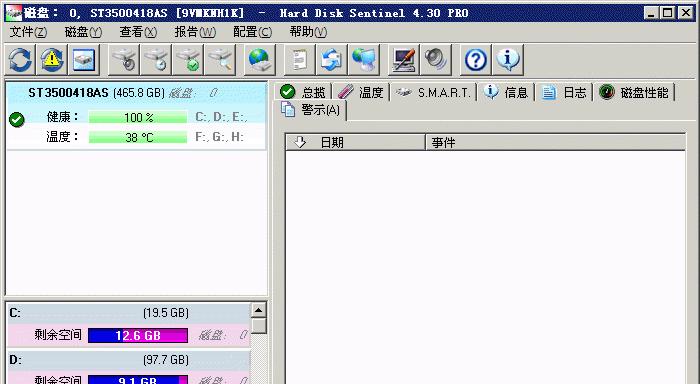The width and height of the screenshot is (700, 384).
Task: Open the 报告(W) menu
Action: (x=195, y=32)
